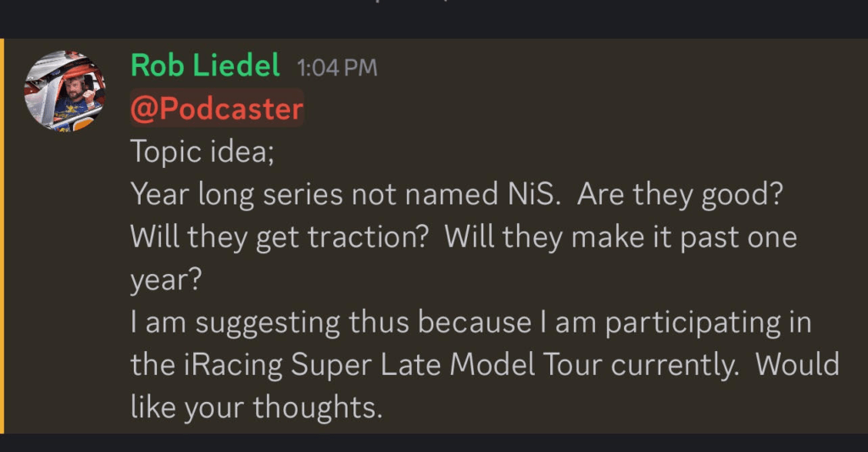Click the yellow mention highlight bar
The width and height of the screenshot is (868, 452).
point(2,236)
